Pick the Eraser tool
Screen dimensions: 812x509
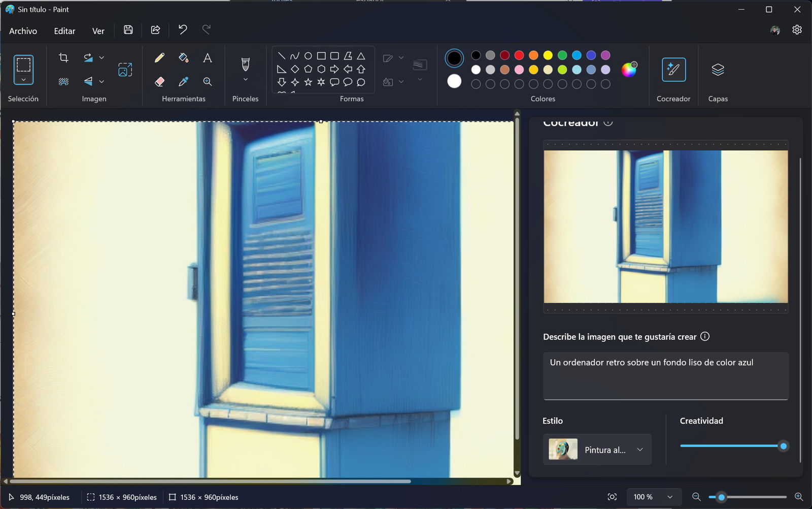[x=159, y=81]
